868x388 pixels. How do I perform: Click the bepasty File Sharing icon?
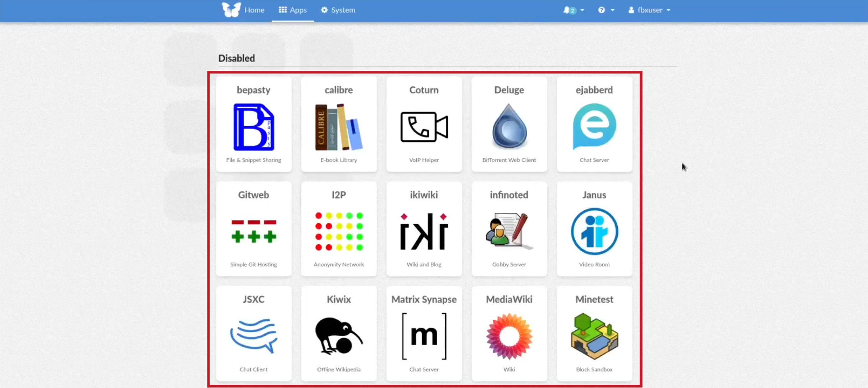(x=253, y=126)
